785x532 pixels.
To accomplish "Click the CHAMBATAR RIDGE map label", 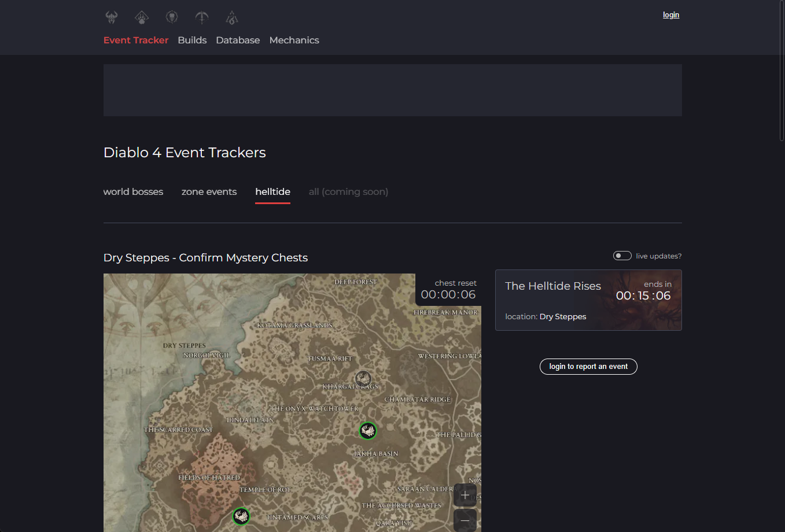I will (x=418, y=400).
